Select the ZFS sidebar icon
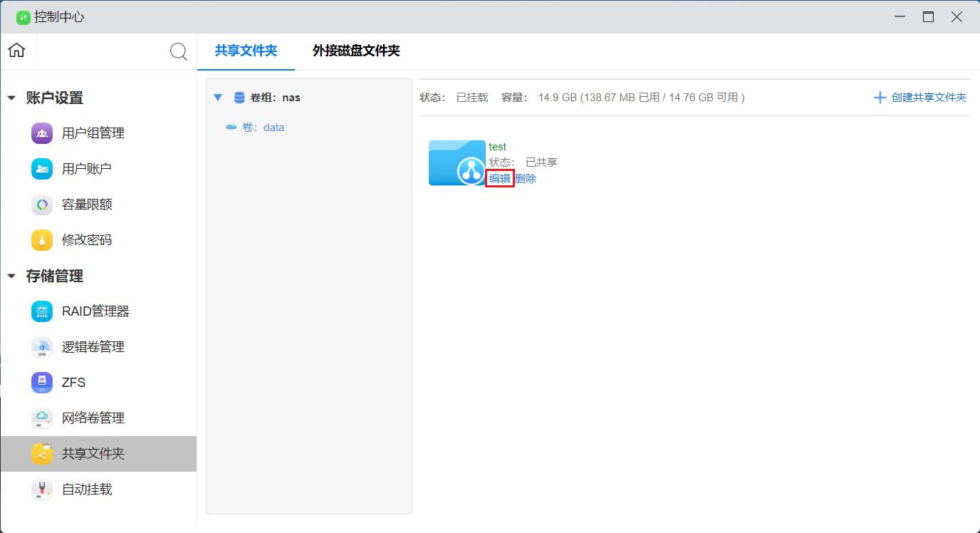The height and width of the screenshot is (533, 980). [x=42, y=383]
